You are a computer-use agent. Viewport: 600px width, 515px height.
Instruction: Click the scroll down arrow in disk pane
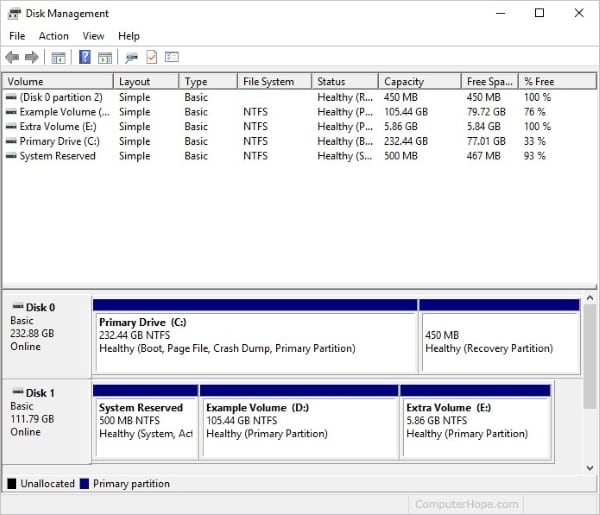coord(590,468)
